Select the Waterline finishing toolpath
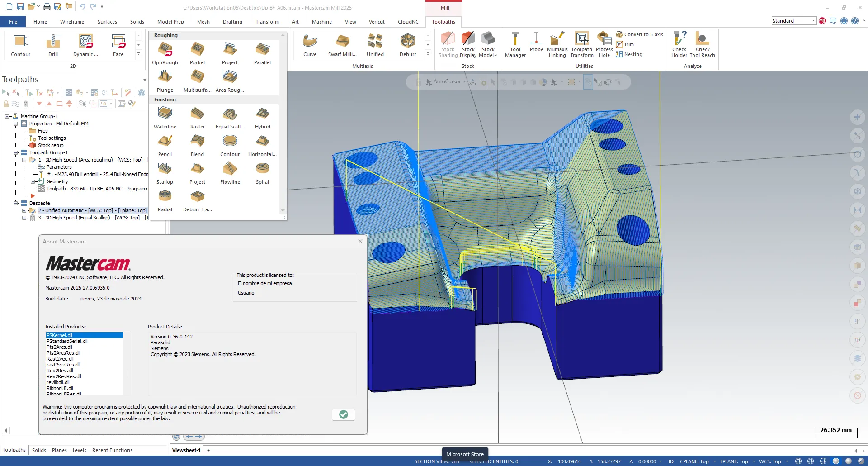The width and height of the screenshot is (868, 466). [x=165, y=118]
